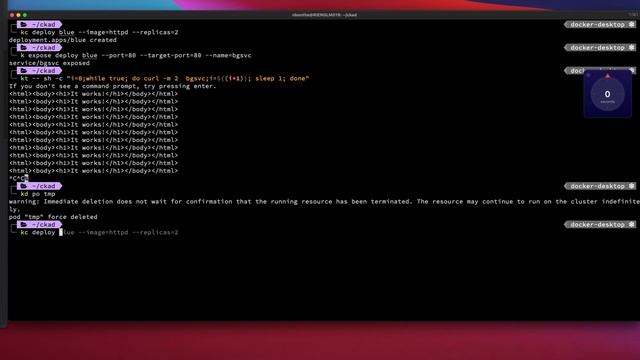Image resolution: width=640 pixels, height=360 pixels.
Task: Click the terminal window title text in the title bar
Action: pos(324,15)
